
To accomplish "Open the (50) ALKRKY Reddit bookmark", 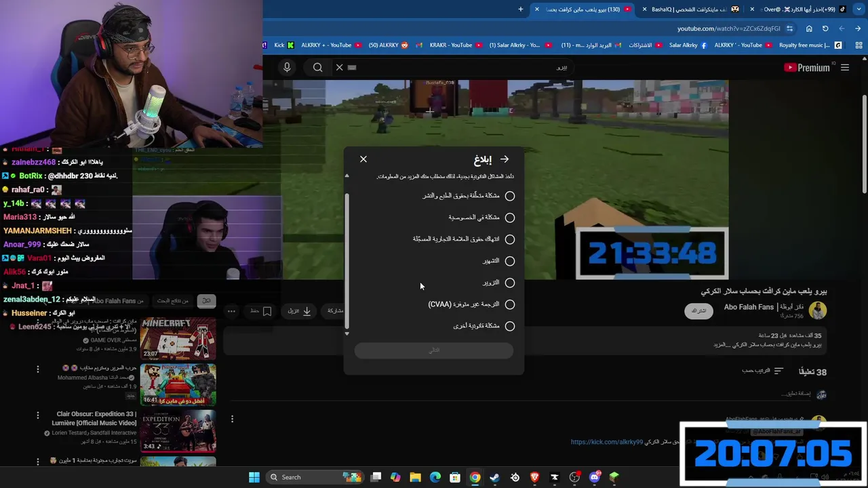I will tap(389, 45).
